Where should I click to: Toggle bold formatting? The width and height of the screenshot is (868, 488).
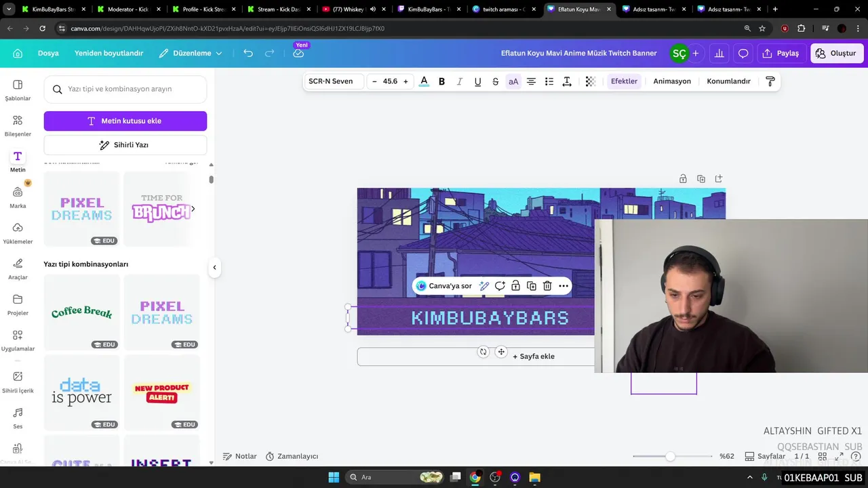(x=441, y=81)
